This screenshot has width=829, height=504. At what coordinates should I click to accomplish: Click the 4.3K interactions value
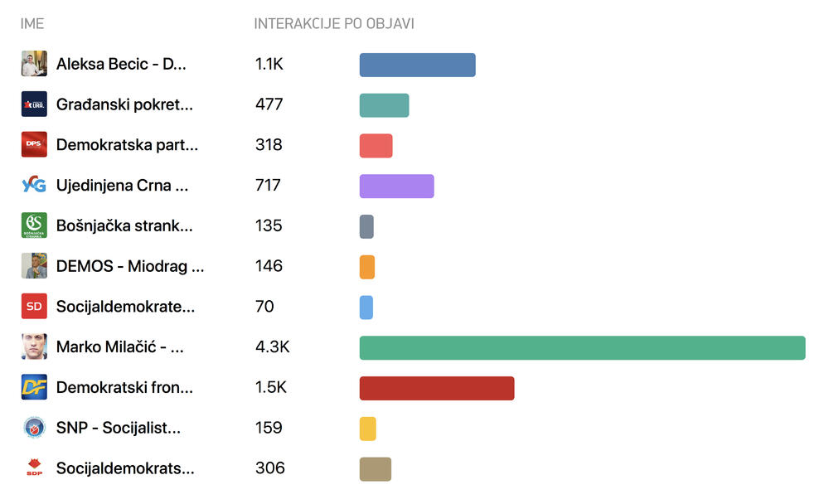coord(273,347)
